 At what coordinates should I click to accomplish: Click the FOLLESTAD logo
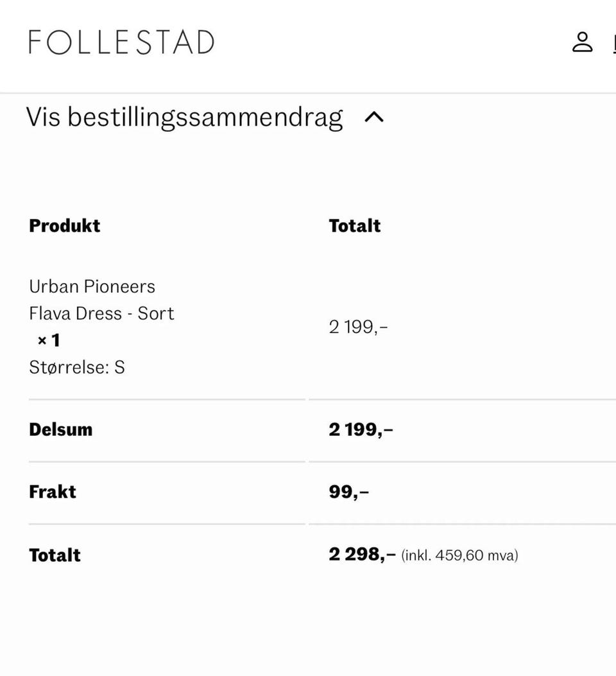(121, 42)
